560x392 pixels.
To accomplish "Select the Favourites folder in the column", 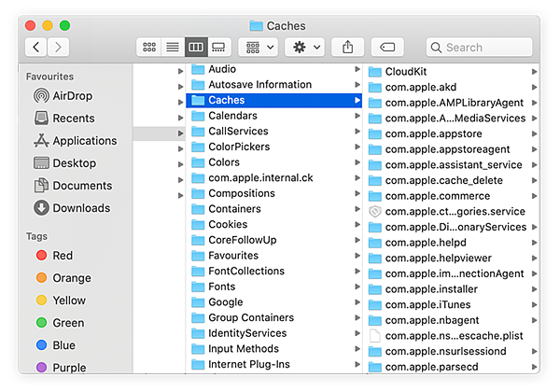I will click(273, 255).
